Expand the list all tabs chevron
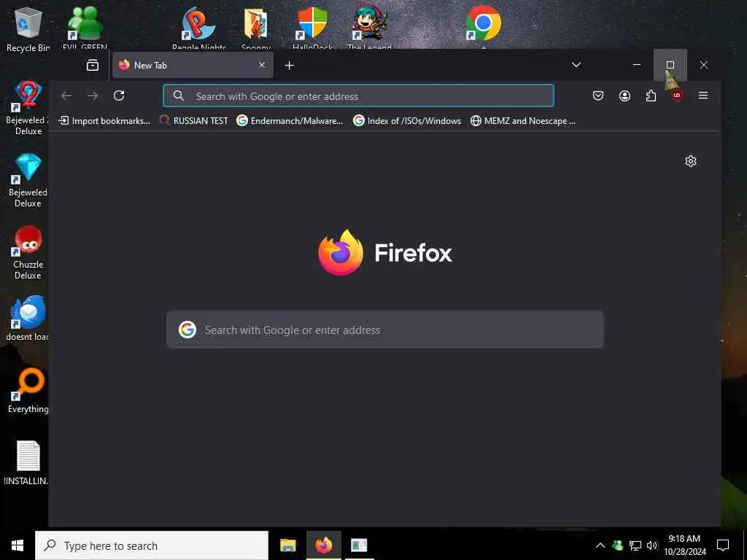 coord(576,65)
